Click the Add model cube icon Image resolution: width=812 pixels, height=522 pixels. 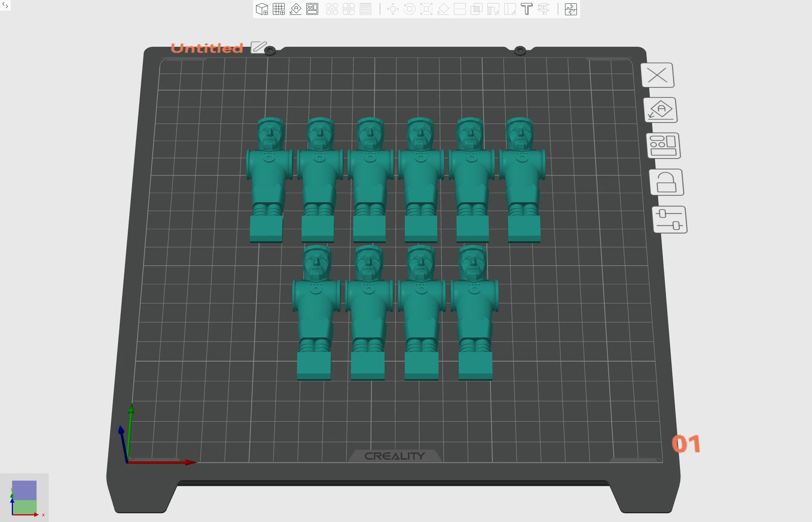point(262,9)
